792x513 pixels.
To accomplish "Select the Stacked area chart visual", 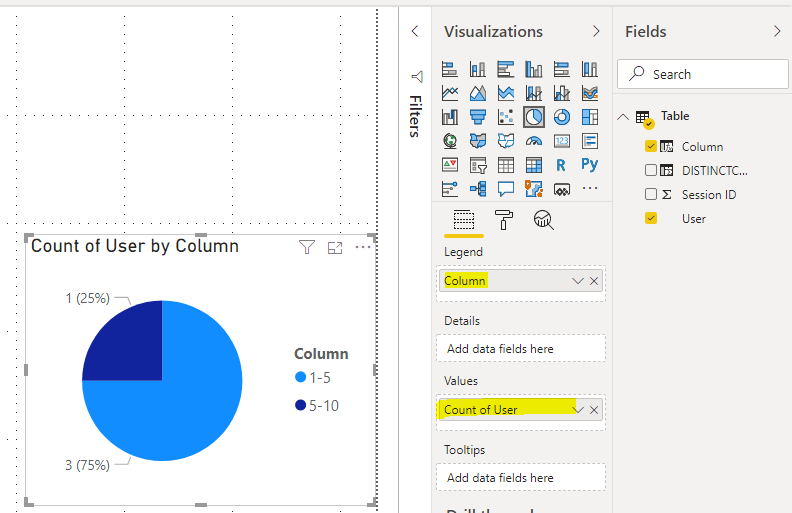I will tap(506, 93).
